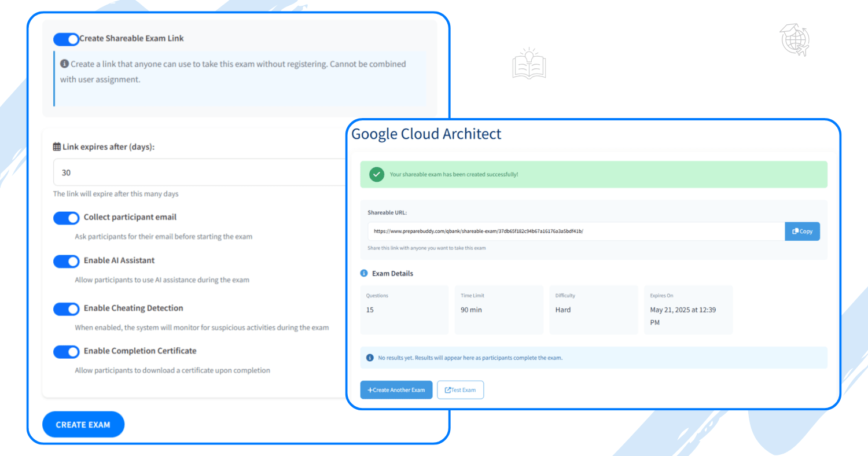Toggle the Create Shareable Exam Link switch
The width and height of the screenshot is (868, 456).
(66, 39)
